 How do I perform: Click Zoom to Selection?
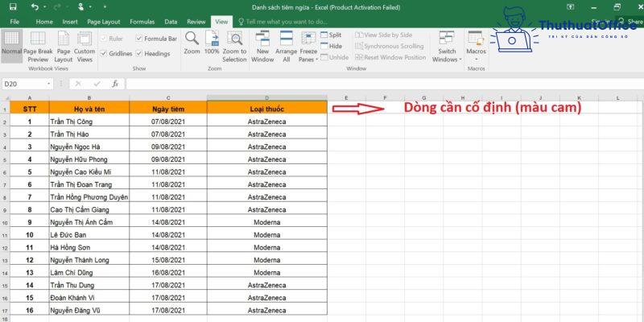coord(234,45)
